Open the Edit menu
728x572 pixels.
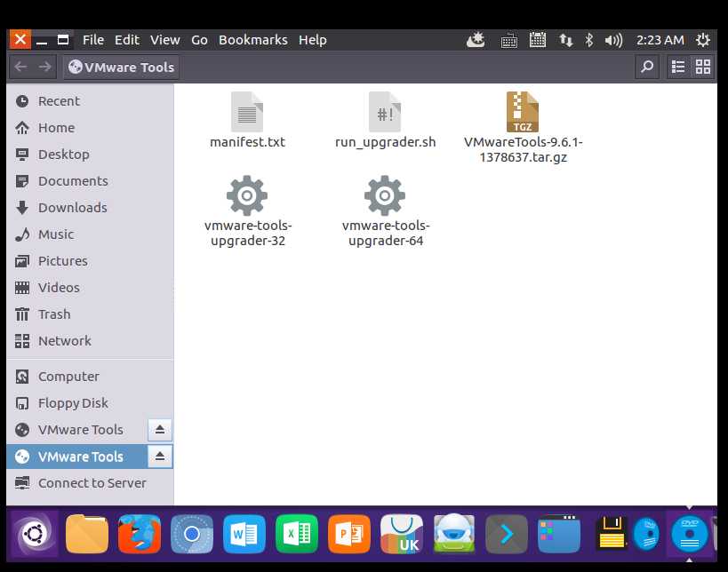pyautogui.click(x=127, y=40)
